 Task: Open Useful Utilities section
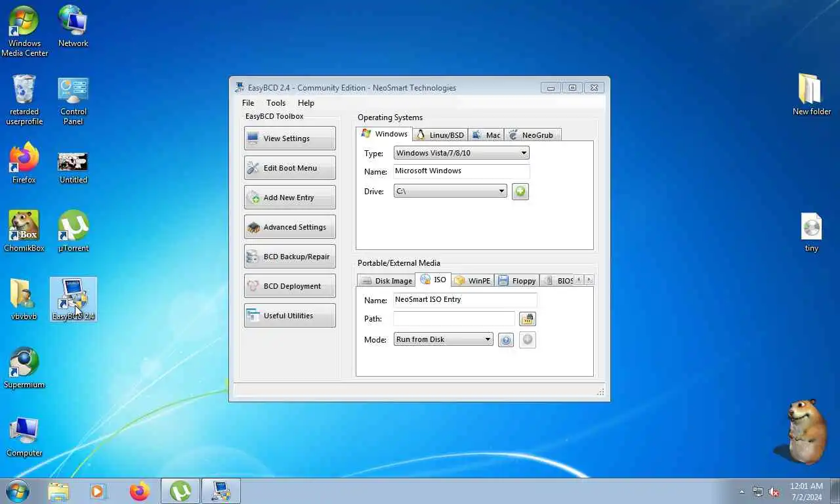tap(289, 316)
